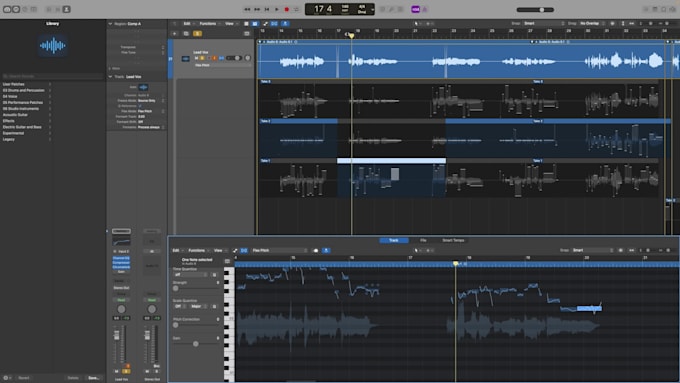Viewport: 680px width, 383px height.
Task: Click the Rewind transport button
Action: [247, 9]
